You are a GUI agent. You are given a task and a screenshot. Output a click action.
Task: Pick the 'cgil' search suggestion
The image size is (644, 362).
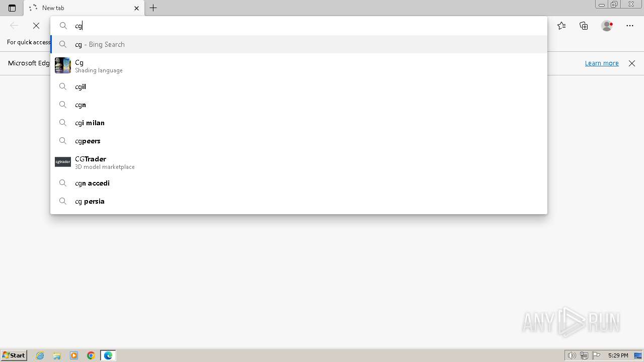click(299, 86)
